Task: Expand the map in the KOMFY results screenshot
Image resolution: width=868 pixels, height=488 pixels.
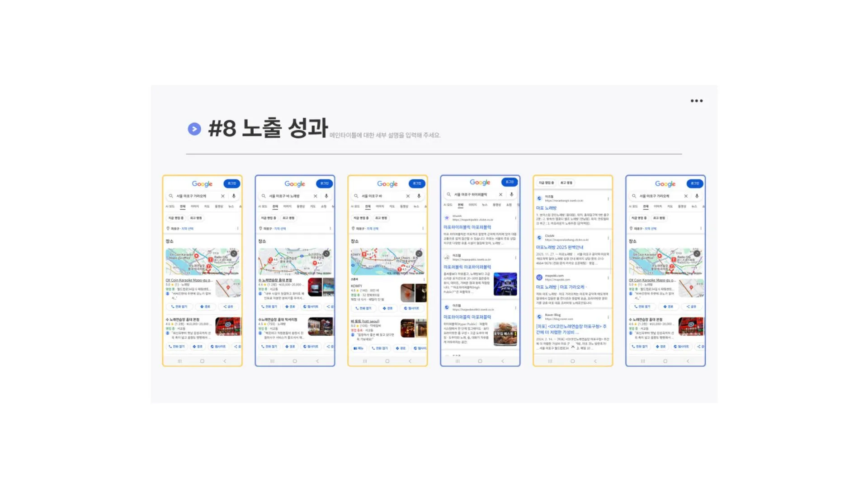Action: [419, 253]
